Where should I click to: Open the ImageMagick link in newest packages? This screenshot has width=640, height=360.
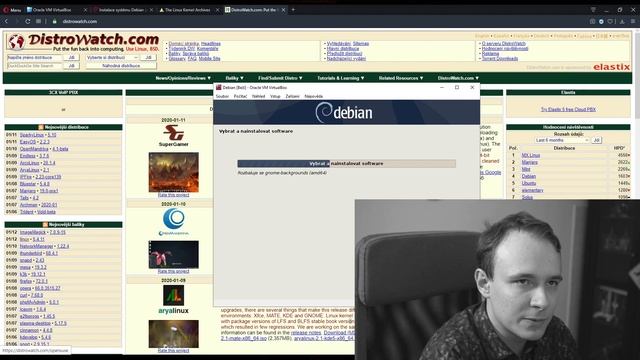click(34, 232)
